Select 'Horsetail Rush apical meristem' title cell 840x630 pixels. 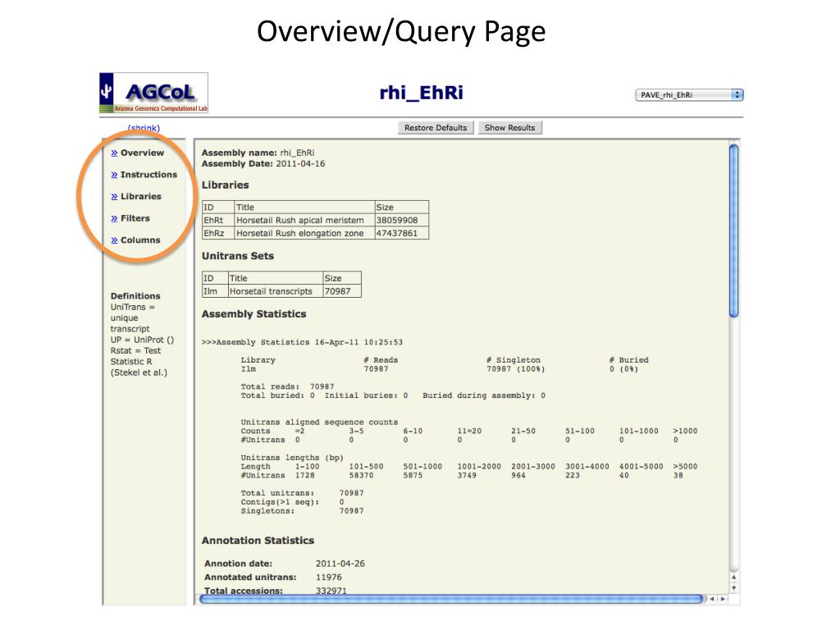[304, 220]
